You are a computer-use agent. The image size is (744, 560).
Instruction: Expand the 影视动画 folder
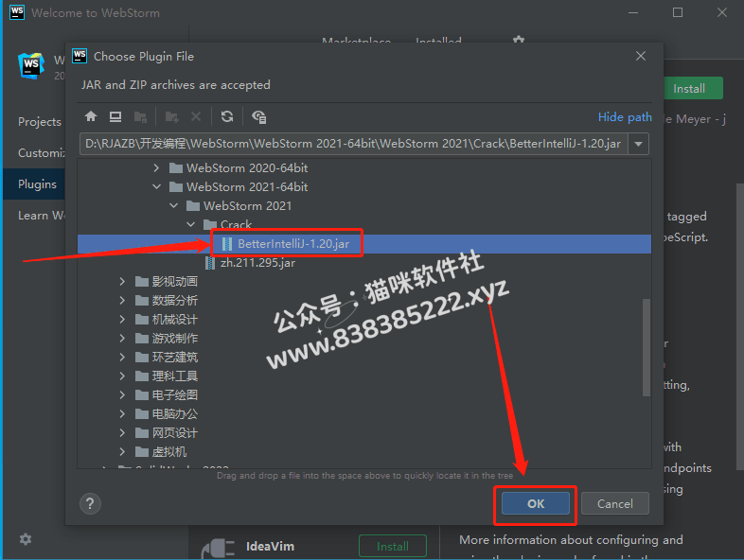coord(122,282)
